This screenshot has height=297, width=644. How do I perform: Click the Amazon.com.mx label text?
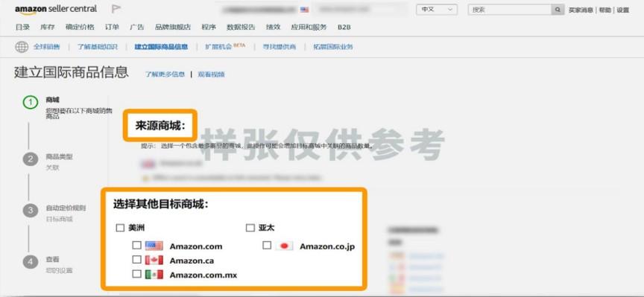coord(203,275)
